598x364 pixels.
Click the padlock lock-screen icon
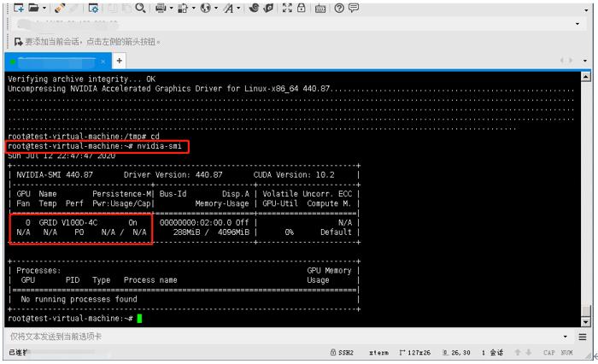click(x=302, y=8)
